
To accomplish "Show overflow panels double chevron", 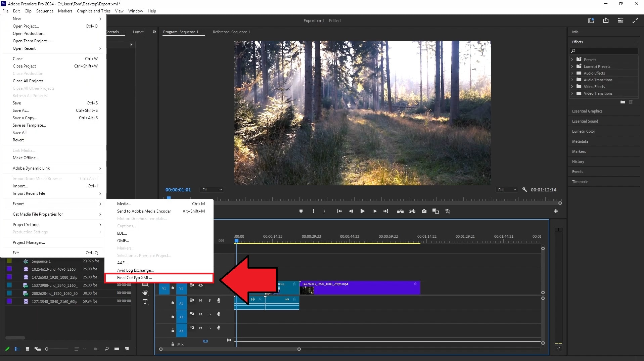I will click(x=154, y=32).
